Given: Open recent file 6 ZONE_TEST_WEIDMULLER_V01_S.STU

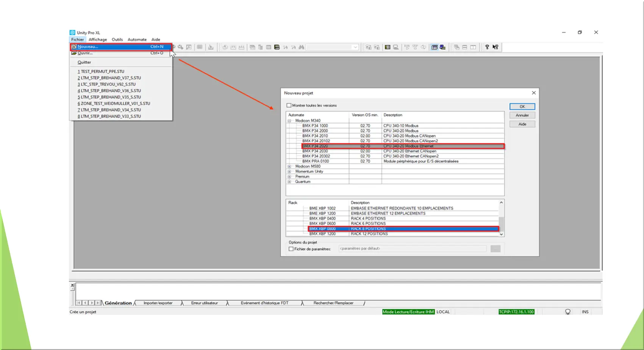Looking at the screenshot, I should [x=121, y=103].
